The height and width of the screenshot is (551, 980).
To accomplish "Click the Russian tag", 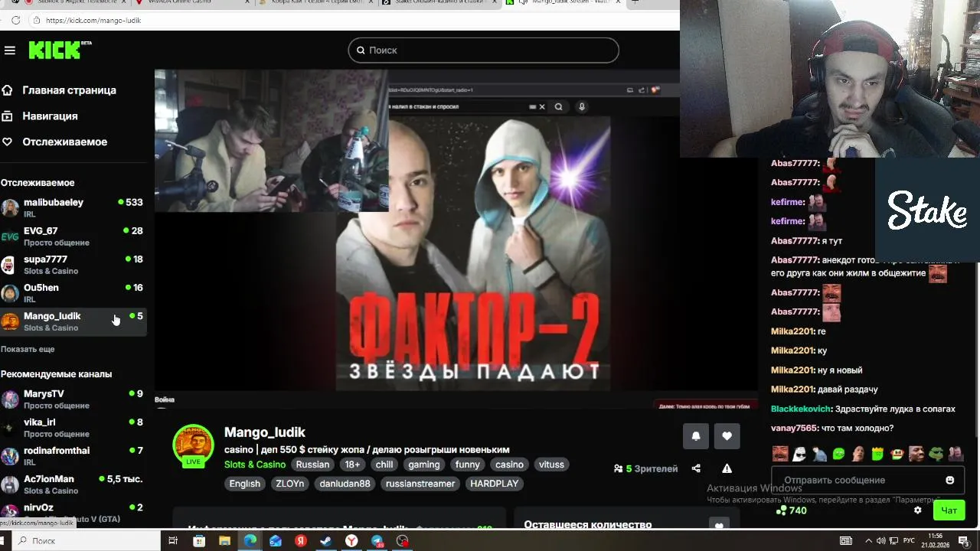I will [312, 465].
